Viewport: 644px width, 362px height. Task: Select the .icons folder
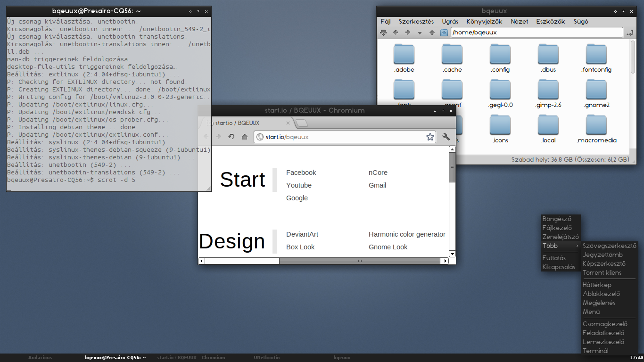tap(500, 129)
